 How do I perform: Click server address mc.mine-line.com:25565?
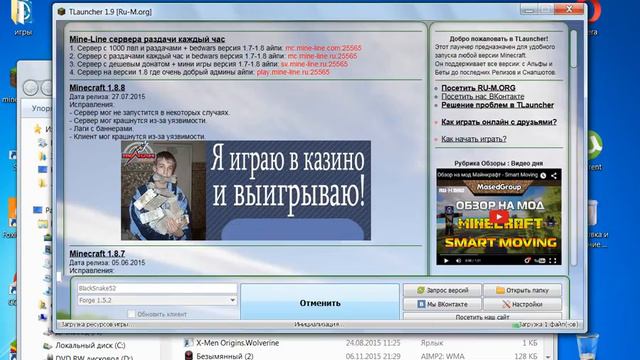point(323,48)
